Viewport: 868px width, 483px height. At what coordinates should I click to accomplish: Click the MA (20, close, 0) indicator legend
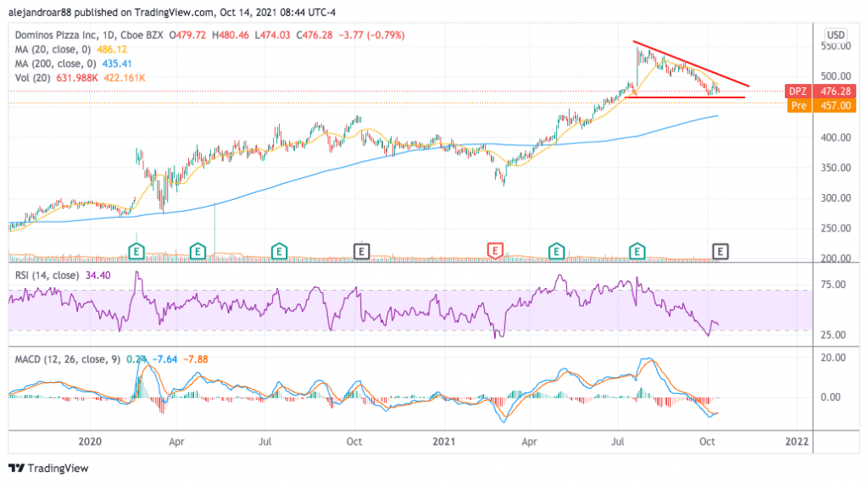tap(52, 49)
